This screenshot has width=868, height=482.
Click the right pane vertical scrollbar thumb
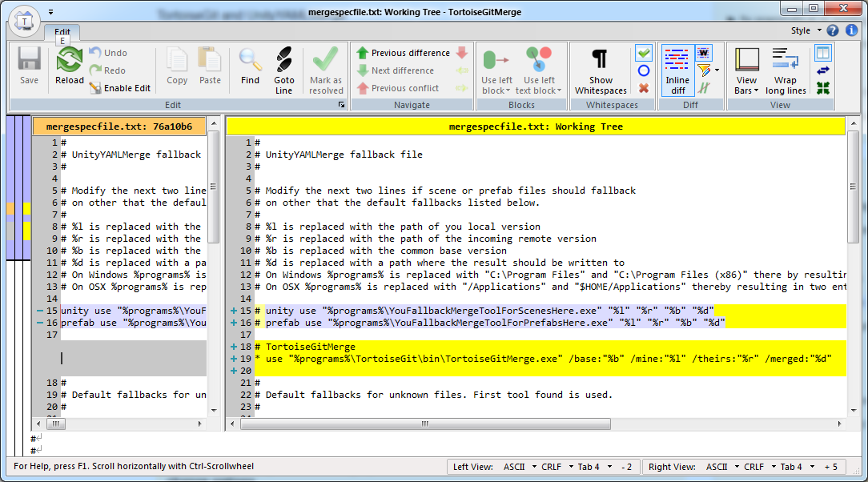click(853, 187)
